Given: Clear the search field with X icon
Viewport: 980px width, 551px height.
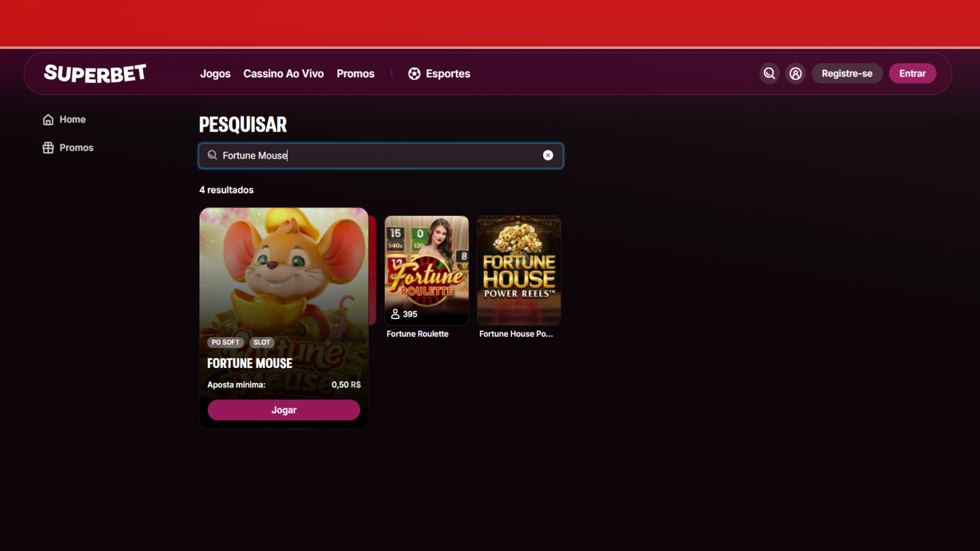Looking at the screenshot, I should pyautogui.click(x=548, y=156).
